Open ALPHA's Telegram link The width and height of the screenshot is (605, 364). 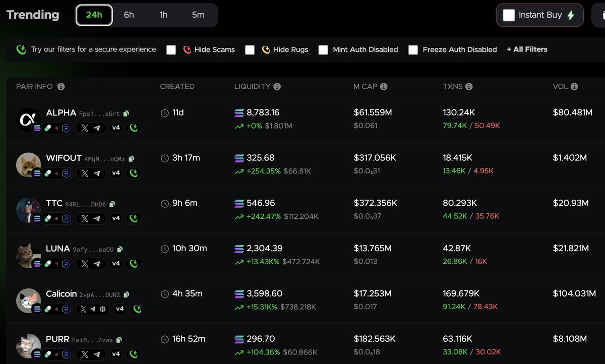97,128
